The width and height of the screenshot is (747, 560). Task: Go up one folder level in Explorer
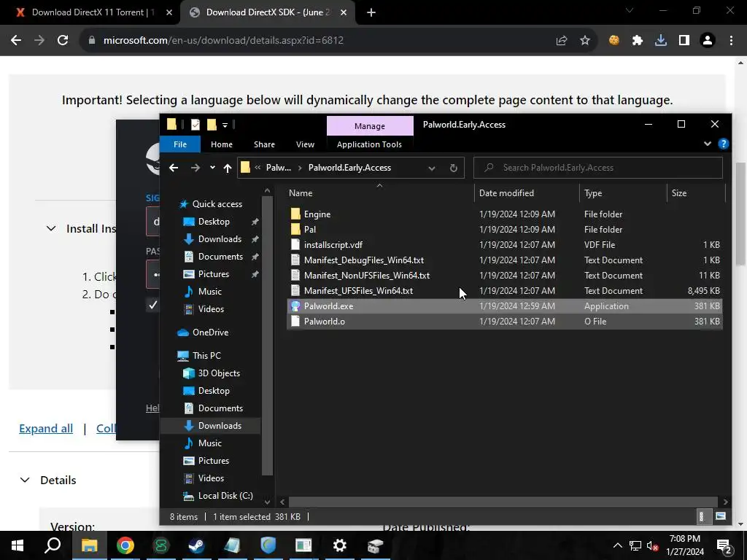point(228,168)
